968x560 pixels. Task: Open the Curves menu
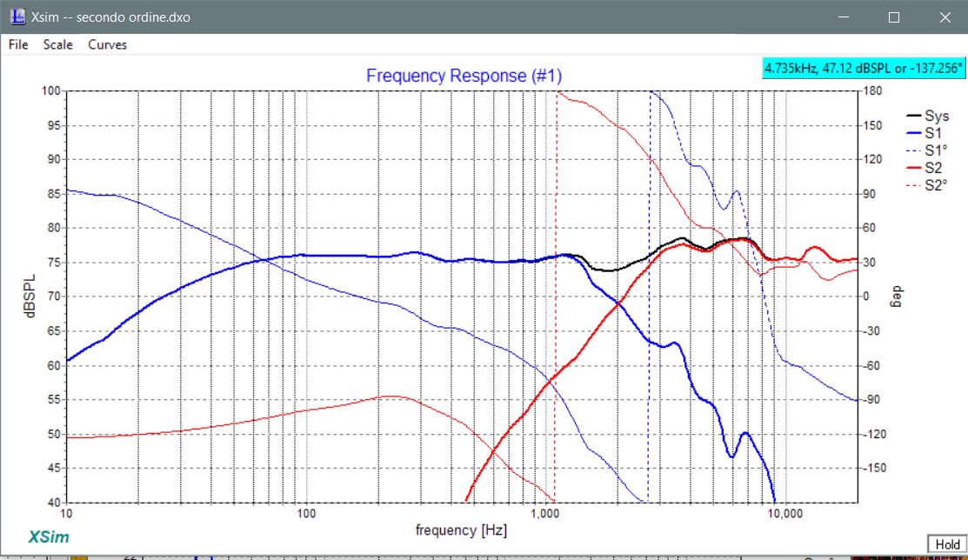point(108,44)
